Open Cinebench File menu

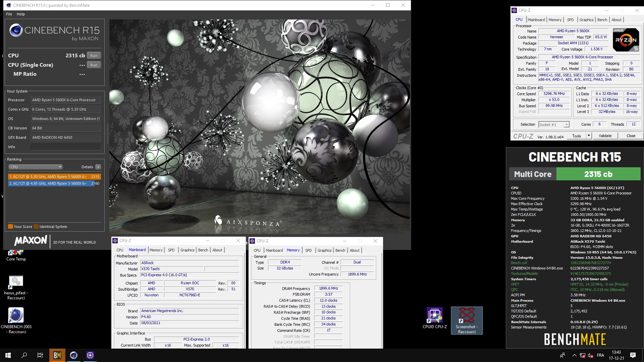click(x=9, y=14)
